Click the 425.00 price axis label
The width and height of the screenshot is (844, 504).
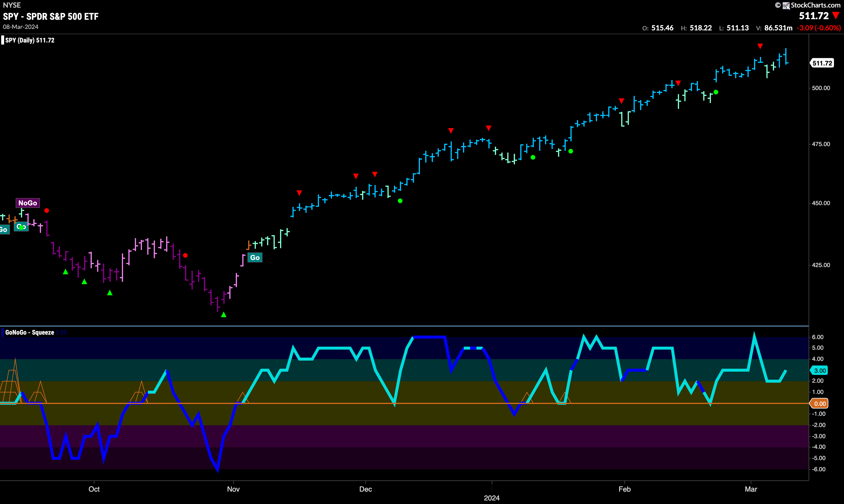click(821, 265)
